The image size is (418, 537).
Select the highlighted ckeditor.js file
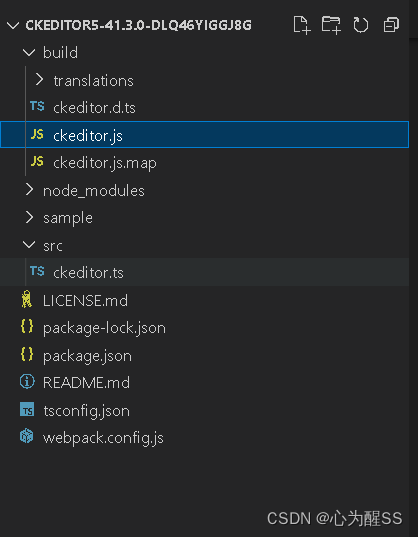click(204, 135)
